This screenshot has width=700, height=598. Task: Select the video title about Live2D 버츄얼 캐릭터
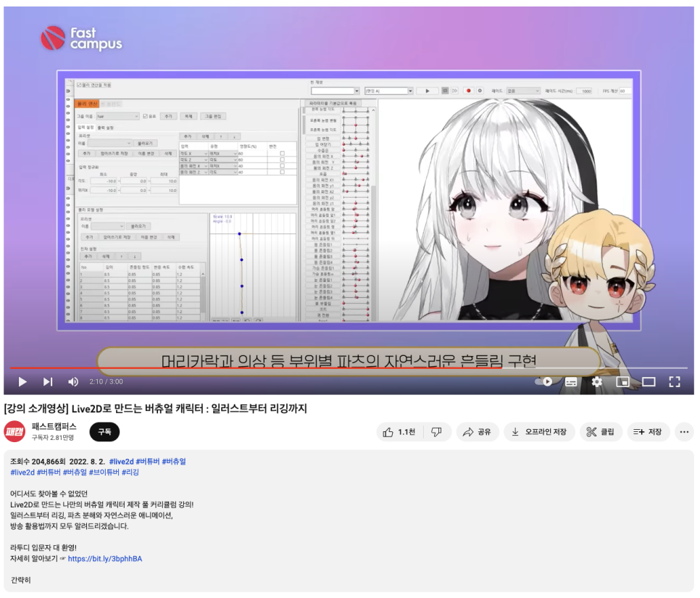point(155,409)
